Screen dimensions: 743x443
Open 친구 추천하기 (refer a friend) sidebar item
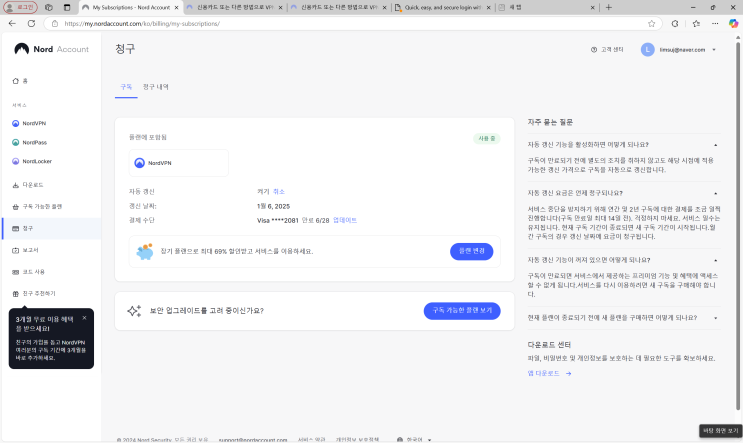tap(34, 294)
